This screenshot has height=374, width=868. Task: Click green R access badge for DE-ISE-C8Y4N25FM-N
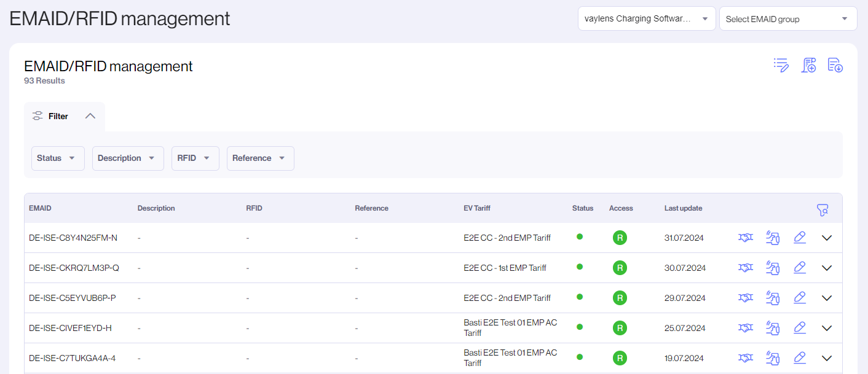[620, 238]
